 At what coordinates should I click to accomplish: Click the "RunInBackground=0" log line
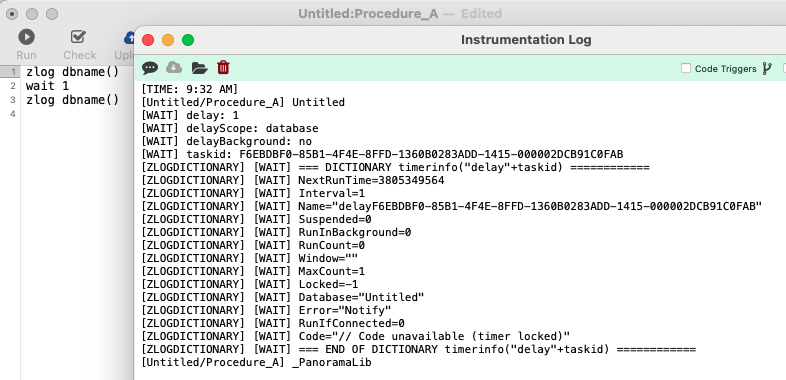pyautogui.click(x=276, y=233)
